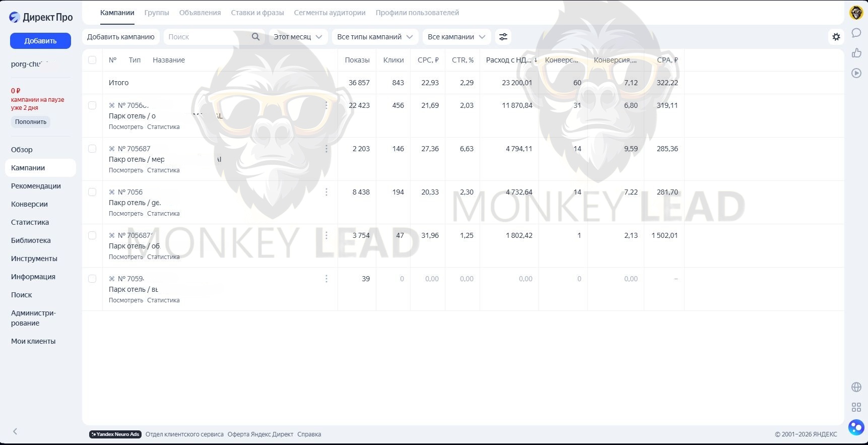The height and width of the screenshot is (445, 868).
Task: Click the search magnifier icon
Action: tap(255, 37)
